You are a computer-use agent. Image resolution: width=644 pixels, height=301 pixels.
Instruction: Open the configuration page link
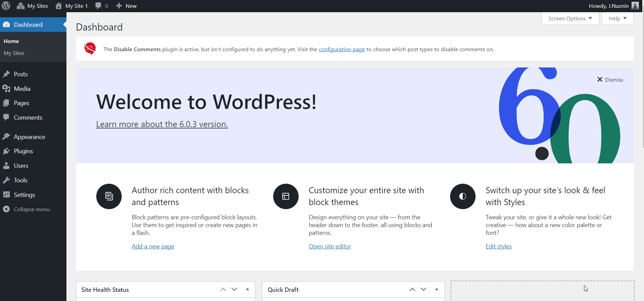pos(342,49)
